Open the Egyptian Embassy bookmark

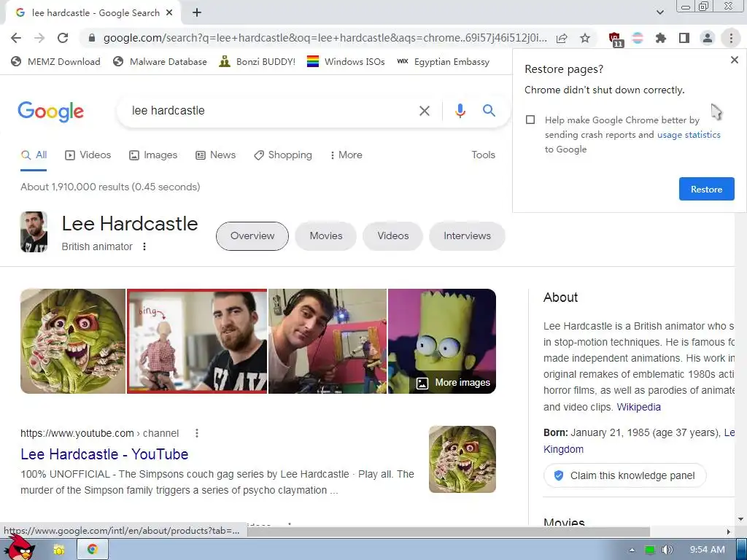(x=443, y=61)
